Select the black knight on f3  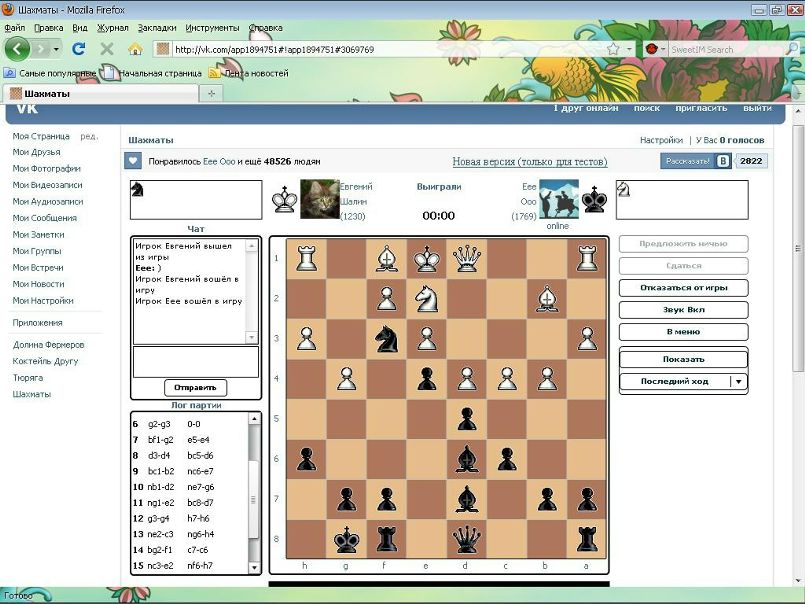pos(386,339)
